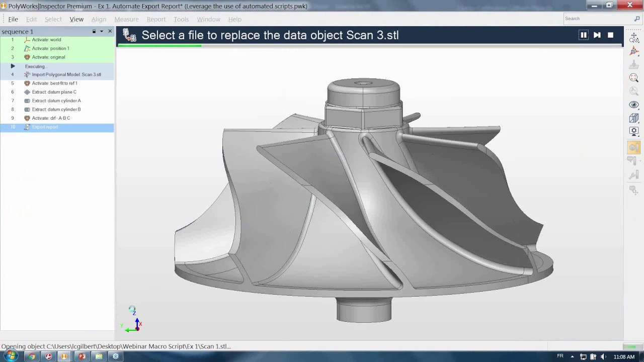Select step 'Extract: datum cylinder B'
The height and width of the screenshot is (362, 644).
click(57, 109)
